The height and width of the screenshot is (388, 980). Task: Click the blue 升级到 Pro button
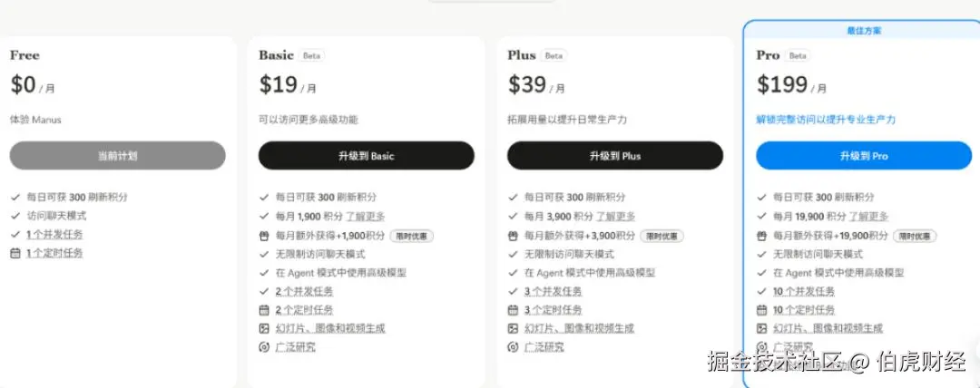coord(864,156)
